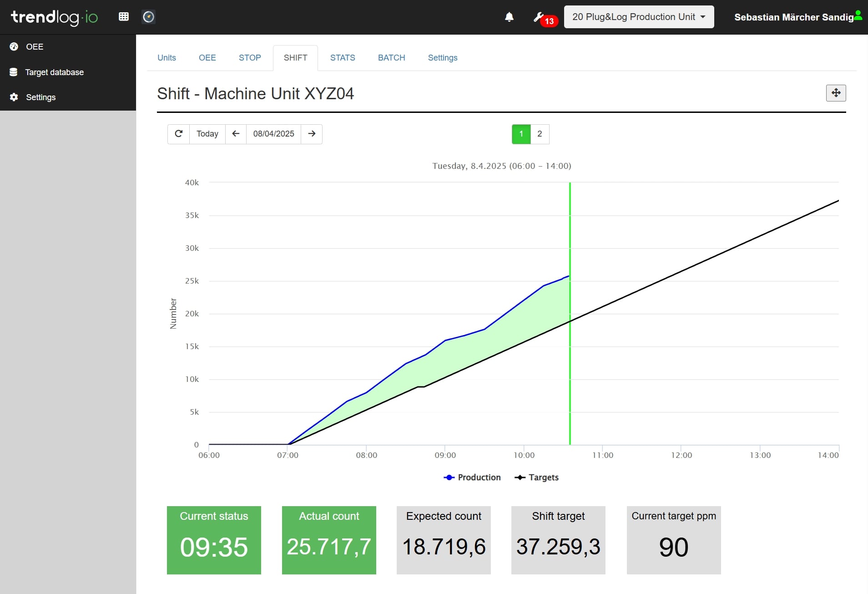Click the Current target ppm 90 tile
Screen dimensions: 868x594
click(x=674, y=540)
